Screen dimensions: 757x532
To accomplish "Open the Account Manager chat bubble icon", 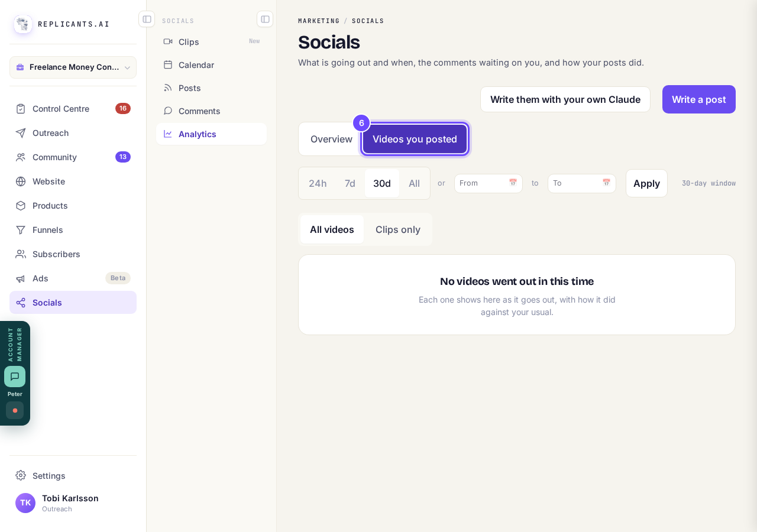I will coord(15,377).
